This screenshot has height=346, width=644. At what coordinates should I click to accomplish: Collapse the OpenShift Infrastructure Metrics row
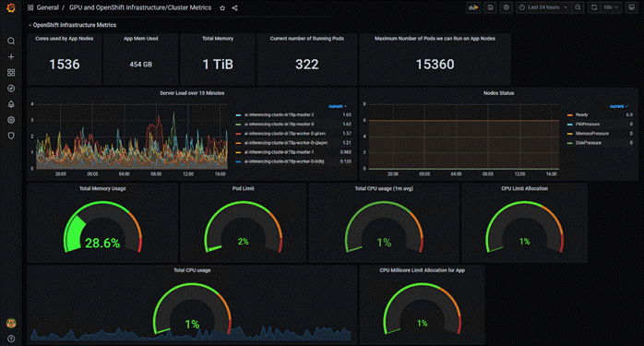72,25
